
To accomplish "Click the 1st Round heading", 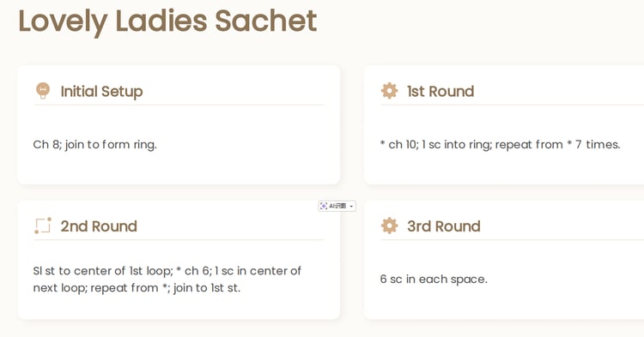I will (440, 91).
